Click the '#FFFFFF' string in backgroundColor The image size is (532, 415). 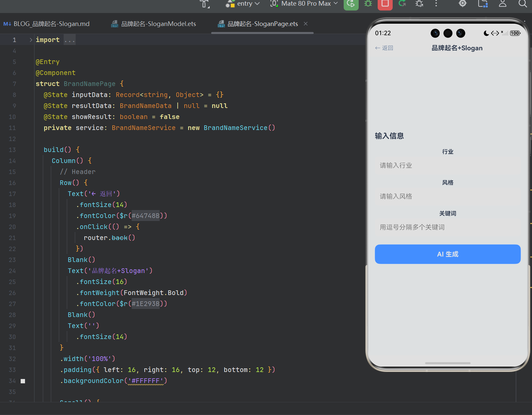coord(146,381)
